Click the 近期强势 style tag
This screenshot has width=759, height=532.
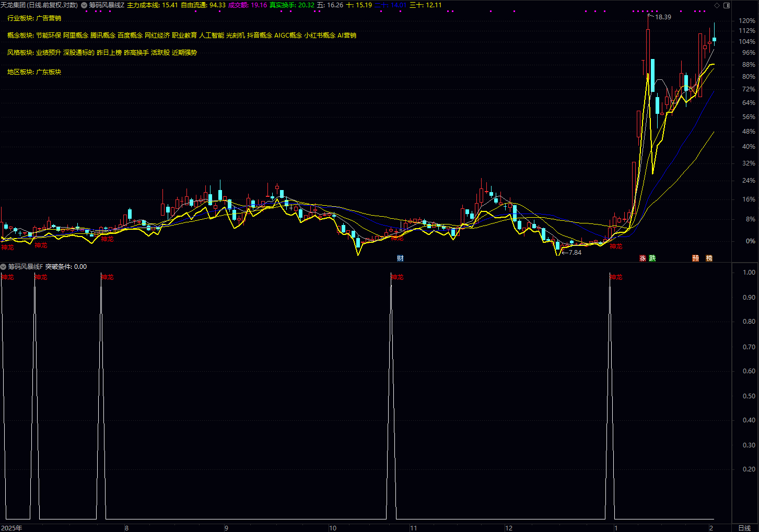click(184, 53)
